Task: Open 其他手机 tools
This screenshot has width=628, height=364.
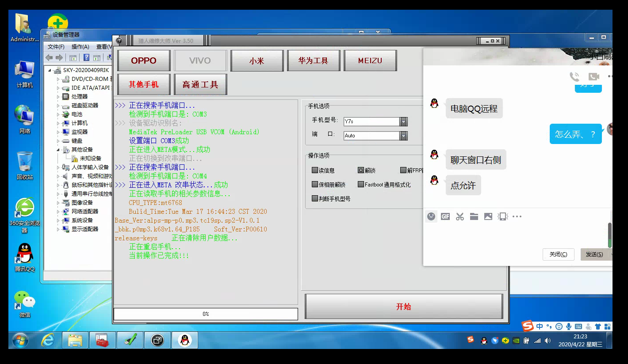Action: [x=144, y=84]
